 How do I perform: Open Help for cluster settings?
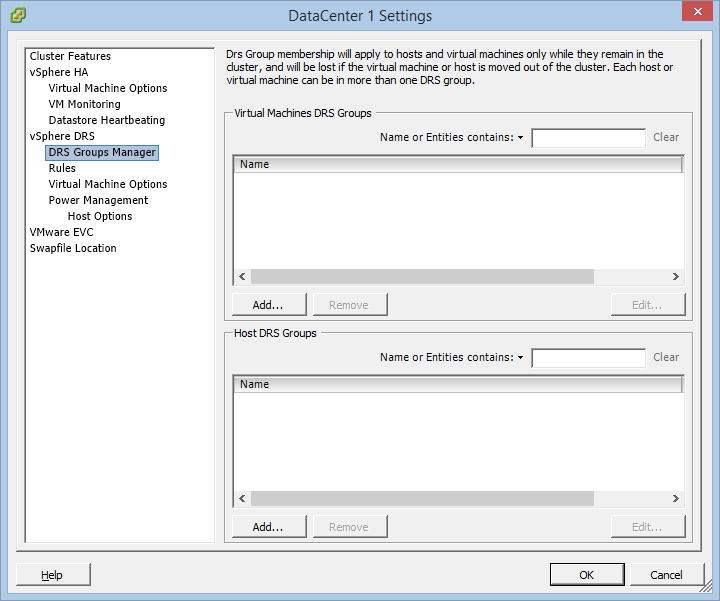tap(53, 575)
